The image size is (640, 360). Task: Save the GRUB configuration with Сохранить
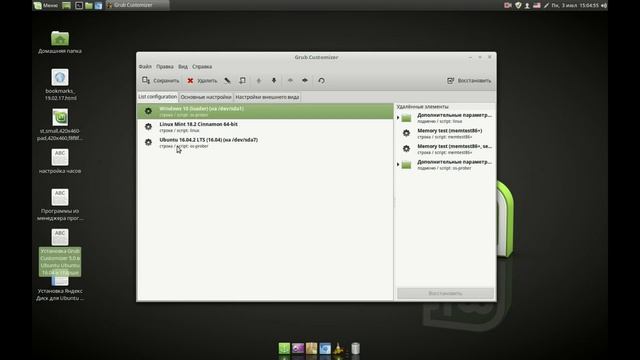click(160, 80)
